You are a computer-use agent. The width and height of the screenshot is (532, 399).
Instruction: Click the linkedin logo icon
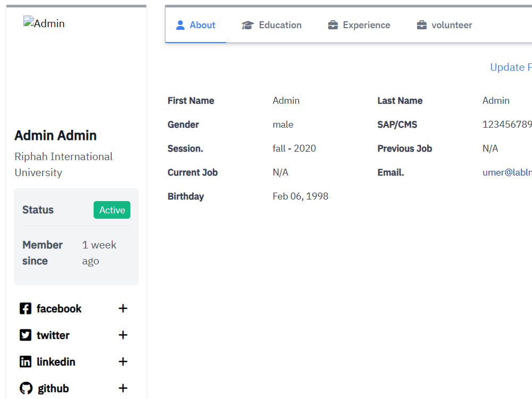pyautogui.click(x=26, y=362)
